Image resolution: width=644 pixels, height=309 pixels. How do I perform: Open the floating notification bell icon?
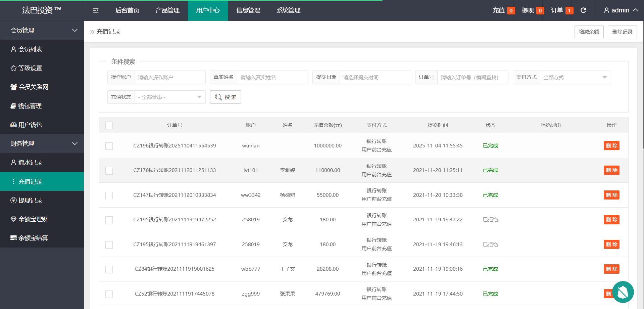(x=623, y=292)
